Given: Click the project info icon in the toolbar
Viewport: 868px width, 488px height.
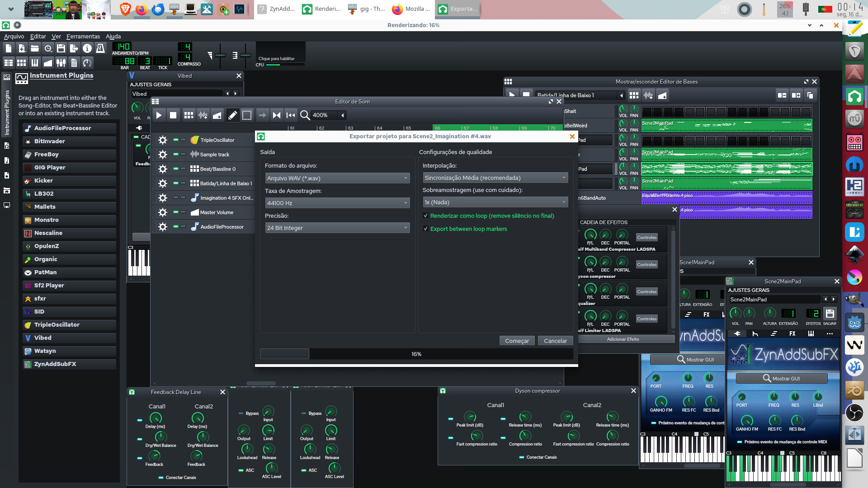Looking at the screenshot, I should click(x=87, y=48).
